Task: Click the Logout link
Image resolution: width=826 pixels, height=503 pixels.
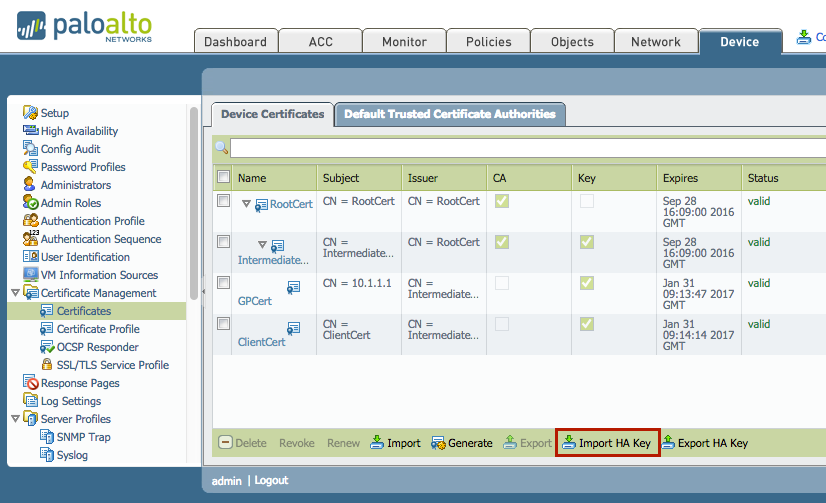Action: pyautogui.click(x=271, y=480)
